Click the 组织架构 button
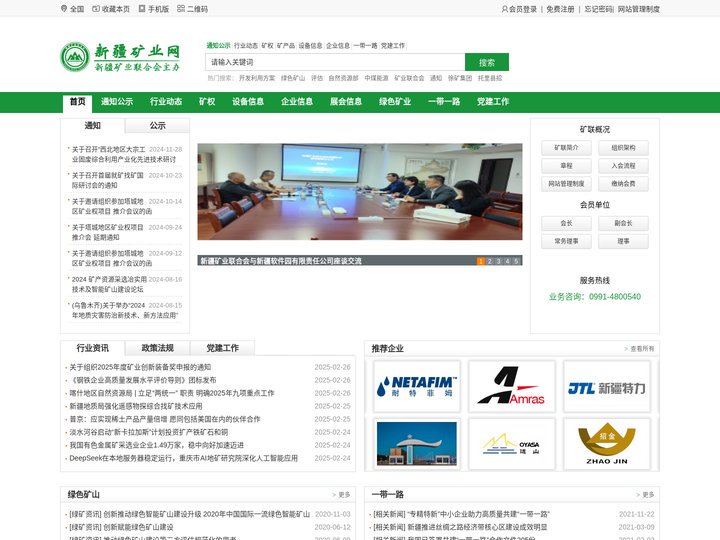 tap(623, 148)
